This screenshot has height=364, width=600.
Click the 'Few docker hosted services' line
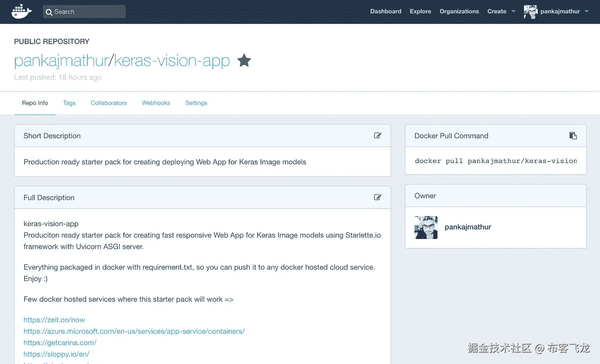[129, 299]
